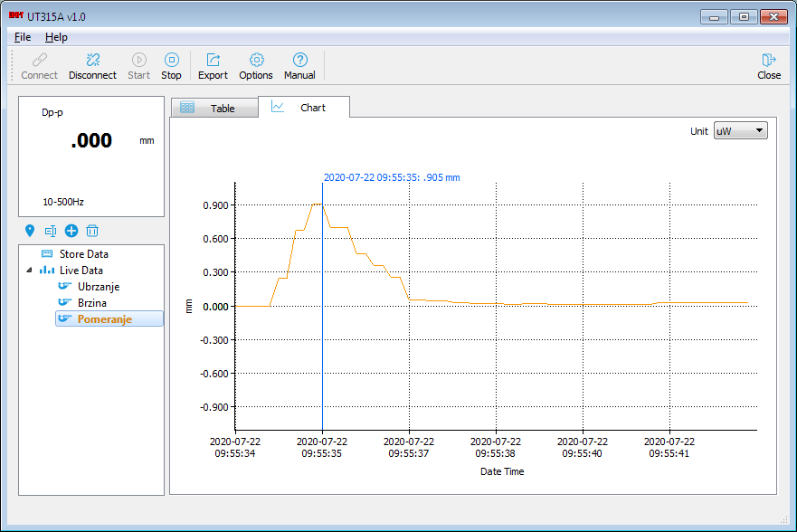Click the rename icon above data tree
The height and width of the screenshot is (532, 797).
51,231
